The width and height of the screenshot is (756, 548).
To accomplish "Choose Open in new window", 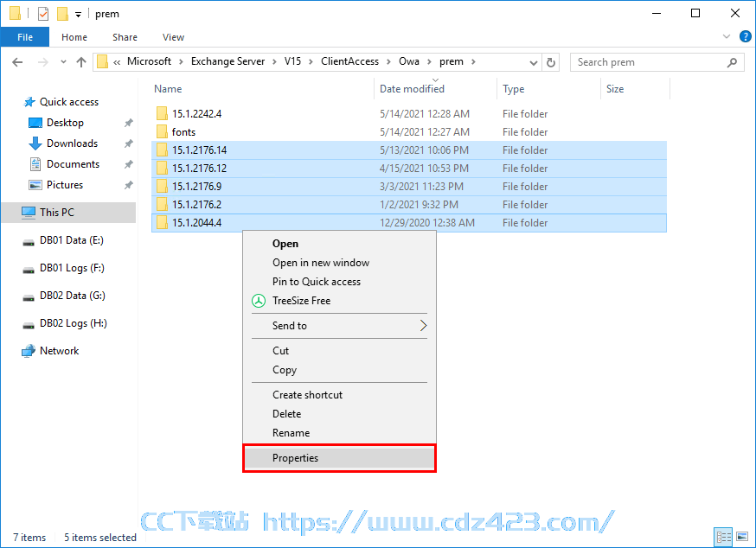I will (339, 263).
